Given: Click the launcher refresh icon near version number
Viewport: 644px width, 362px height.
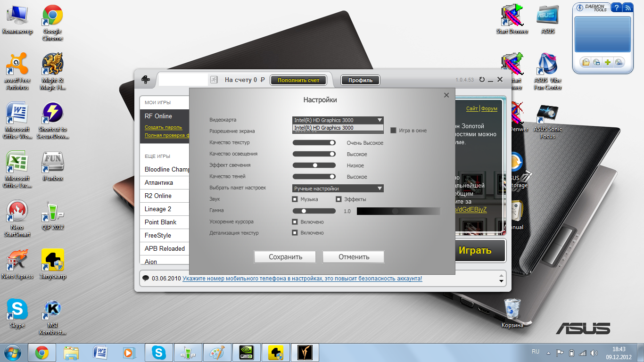Looking at the screenshot, I should 482,80.
